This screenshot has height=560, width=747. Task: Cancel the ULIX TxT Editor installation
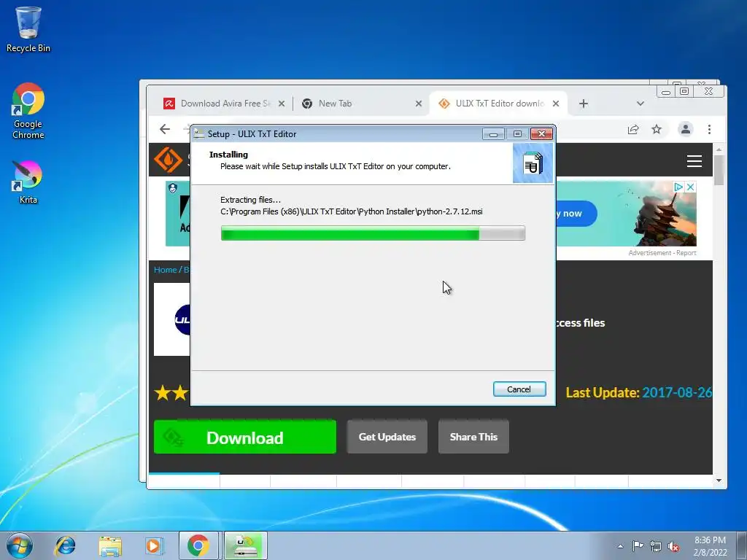(x=519, y=389)
